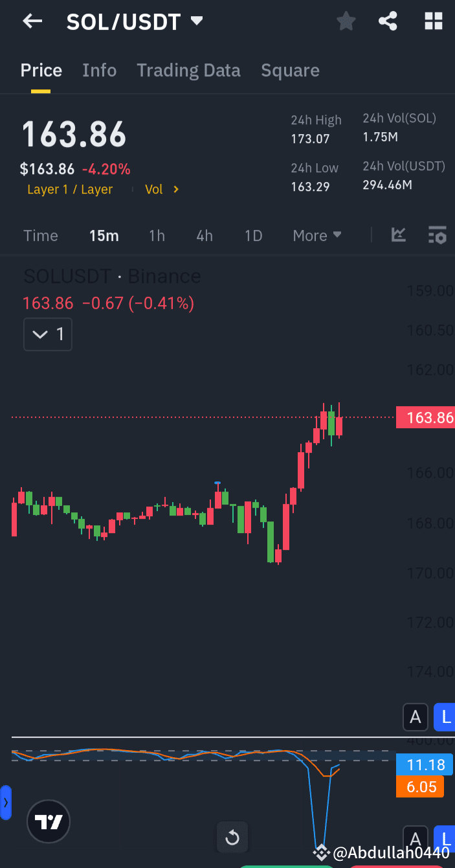Open the apps grid menu

tap(432, 21)
